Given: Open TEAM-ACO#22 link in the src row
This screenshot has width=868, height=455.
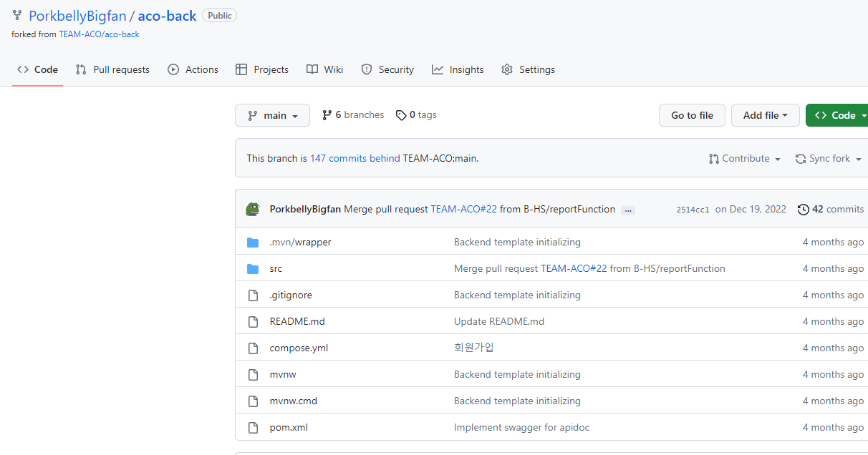Looking at the screenshot, I should (574, 269).
